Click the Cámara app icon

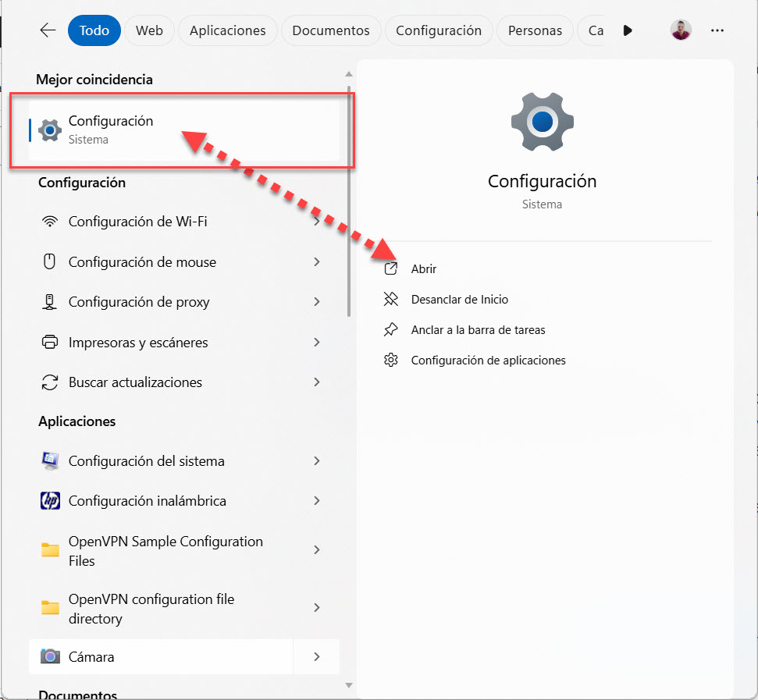[50, 657]
